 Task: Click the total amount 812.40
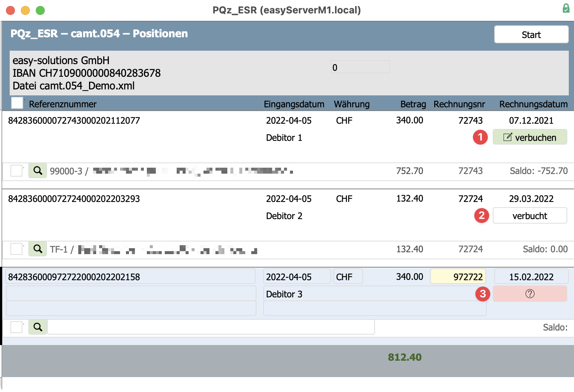coord(404,357)
